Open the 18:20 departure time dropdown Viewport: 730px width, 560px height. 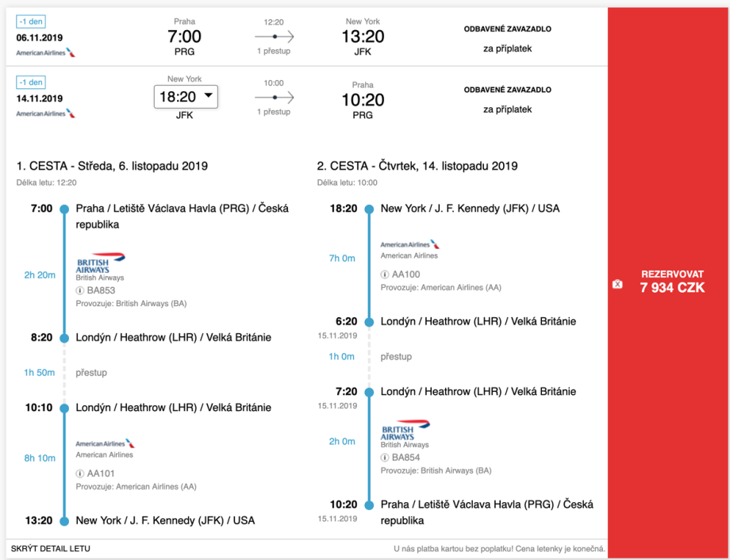[186, 97]
